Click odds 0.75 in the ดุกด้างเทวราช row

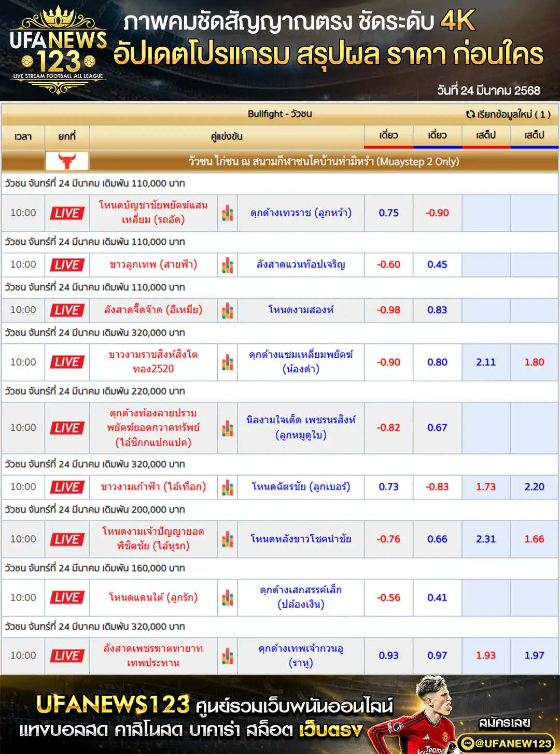pyautogui.click(x=388, y=213)
